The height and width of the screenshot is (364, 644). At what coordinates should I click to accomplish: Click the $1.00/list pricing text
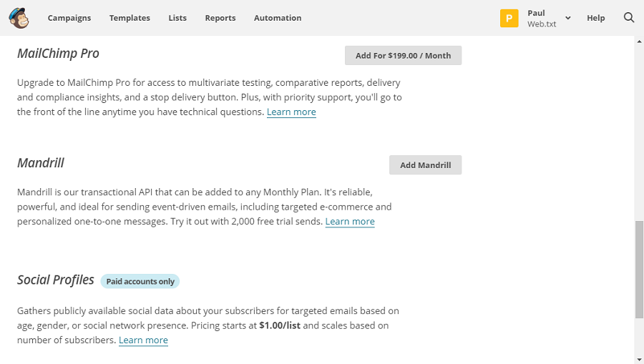click(x=280, y=325)
